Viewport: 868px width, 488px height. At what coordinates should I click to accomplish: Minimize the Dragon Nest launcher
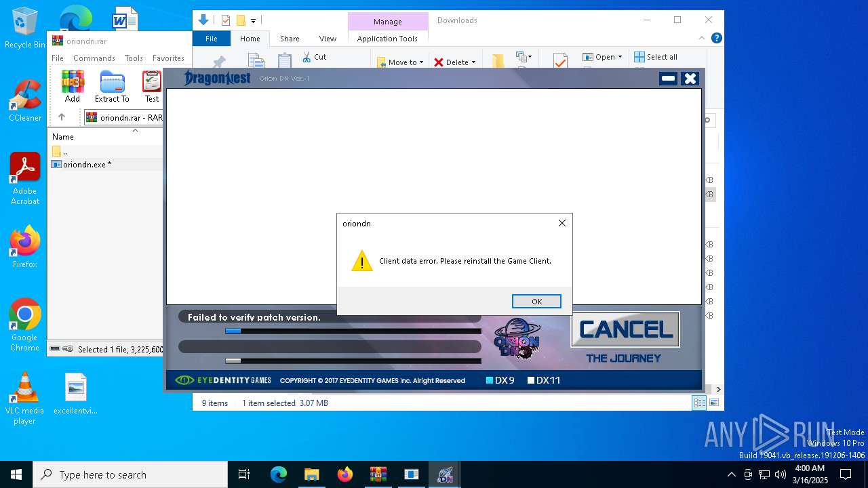668,79
